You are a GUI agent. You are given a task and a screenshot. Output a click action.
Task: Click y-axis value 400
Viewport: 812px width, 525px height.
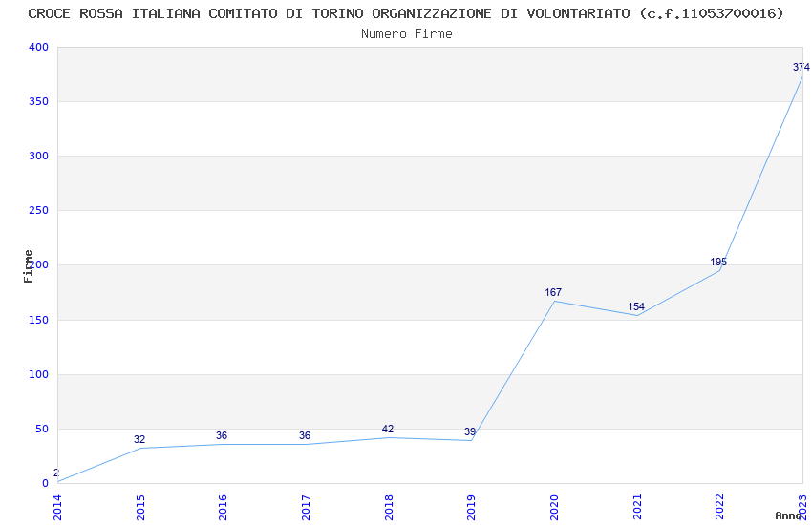[x=38, y=47]
